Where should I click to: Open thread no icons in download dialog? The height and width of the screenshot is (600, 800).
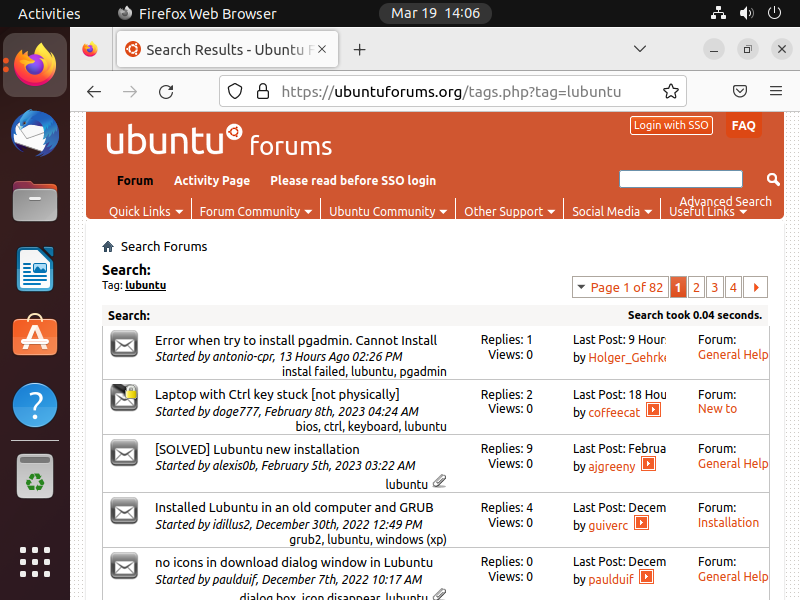294,562
